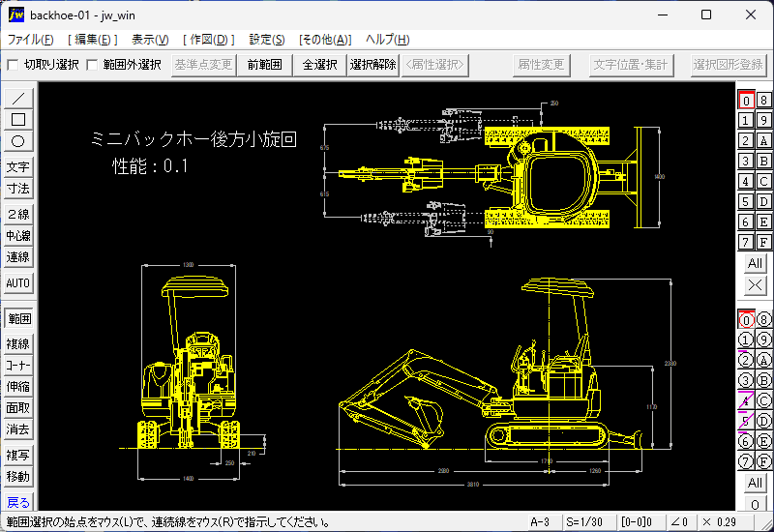Select the 複写 copy tool

[x=18, y=455]
